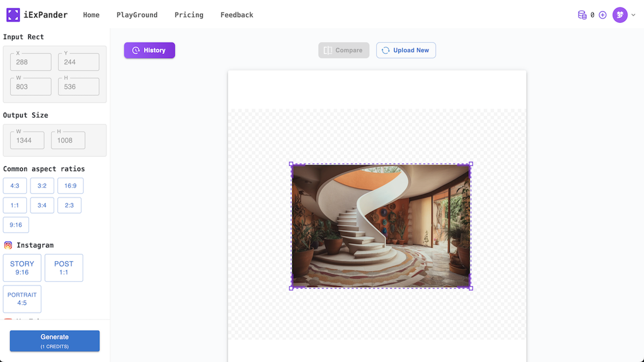Screen dimensions: 644x362
Task: Select the Instagram STORY 9:16 preset
Action: [22, 268]
